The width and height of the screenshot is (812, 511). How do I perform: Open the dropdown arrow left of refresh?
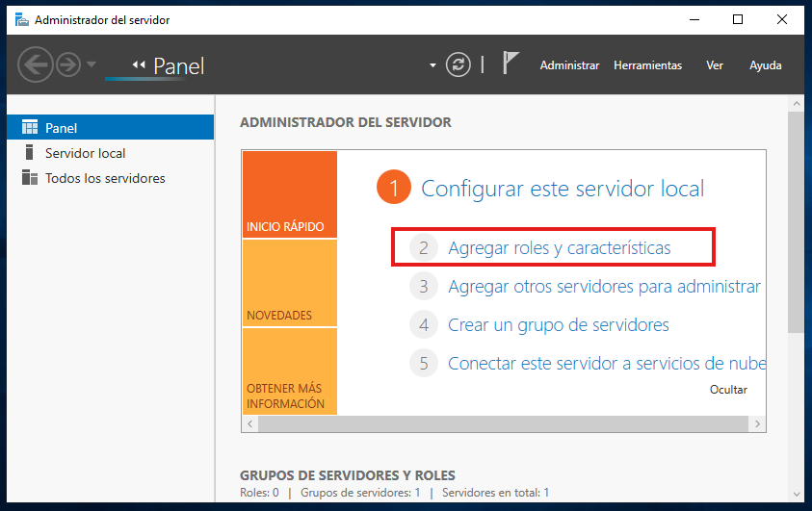pyautogui.click(x=432, y=65)
